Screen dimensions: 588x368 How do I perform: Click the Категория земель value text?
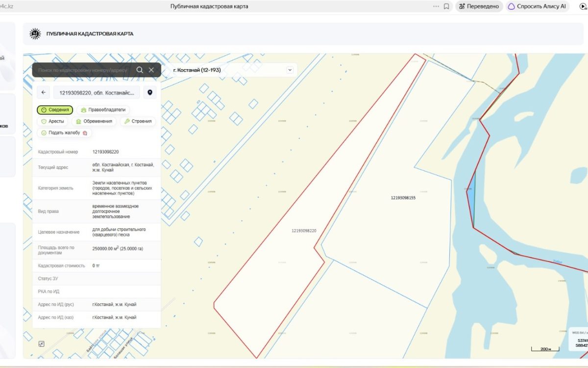point(122,188)
